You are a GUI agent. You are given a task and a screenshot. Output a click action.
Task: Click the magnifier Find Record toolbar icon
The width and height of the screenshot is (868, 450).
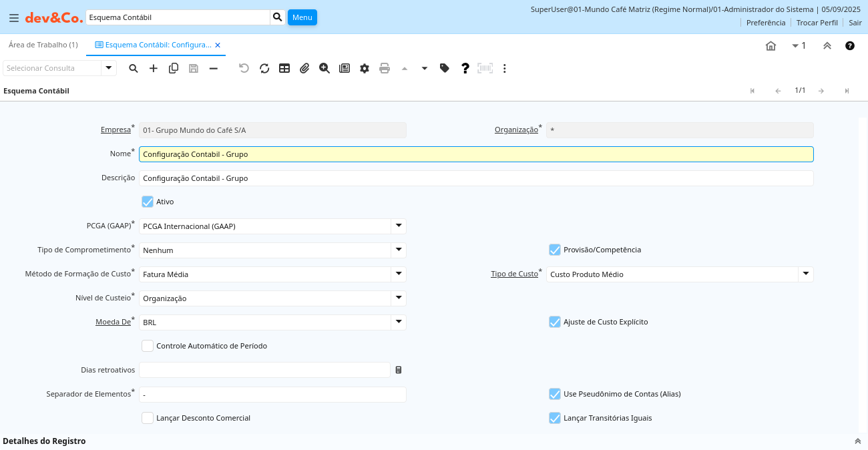tap(134, 68)
